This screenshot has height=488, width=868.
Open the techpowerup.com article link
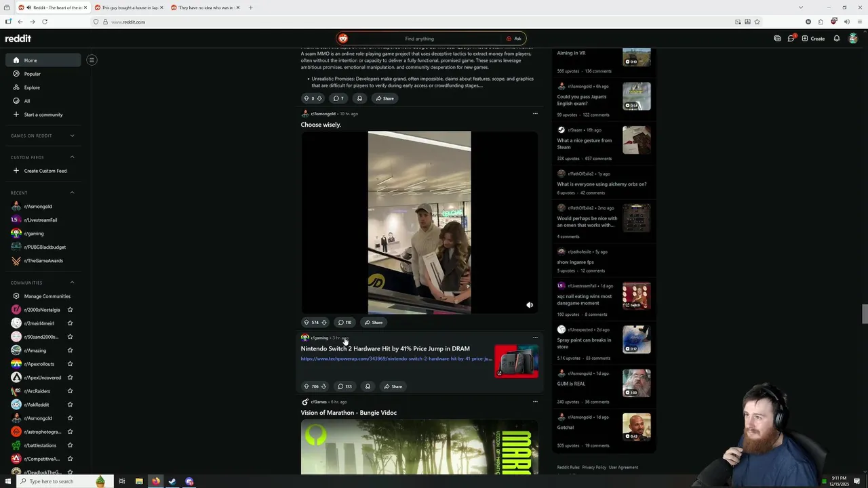(397, 359)
